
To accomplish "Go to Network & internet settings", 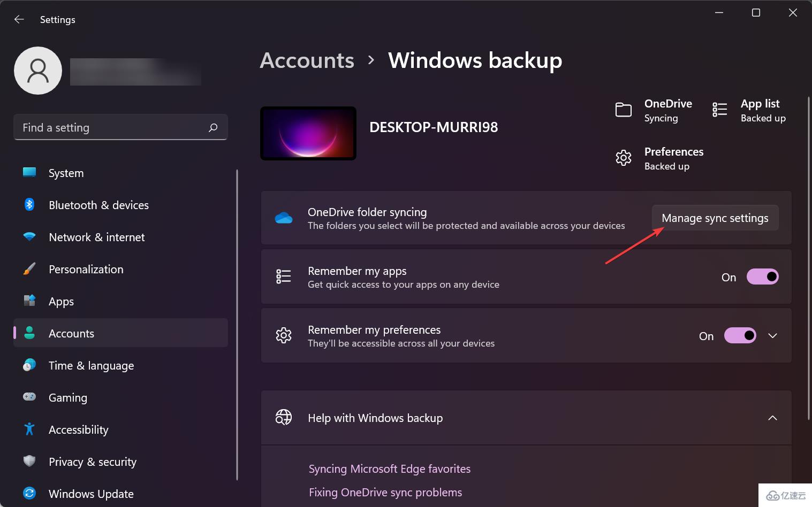I will (121, 237).
